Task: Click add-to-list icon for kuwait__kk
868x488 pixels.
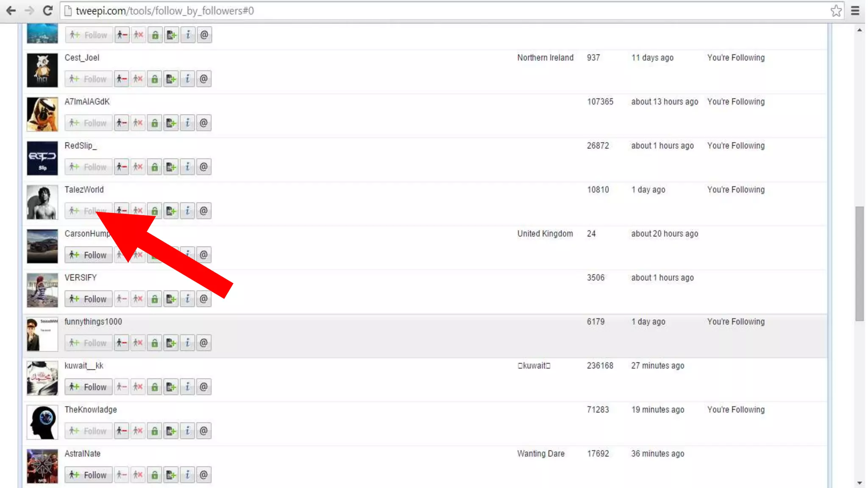Action: 171,387
